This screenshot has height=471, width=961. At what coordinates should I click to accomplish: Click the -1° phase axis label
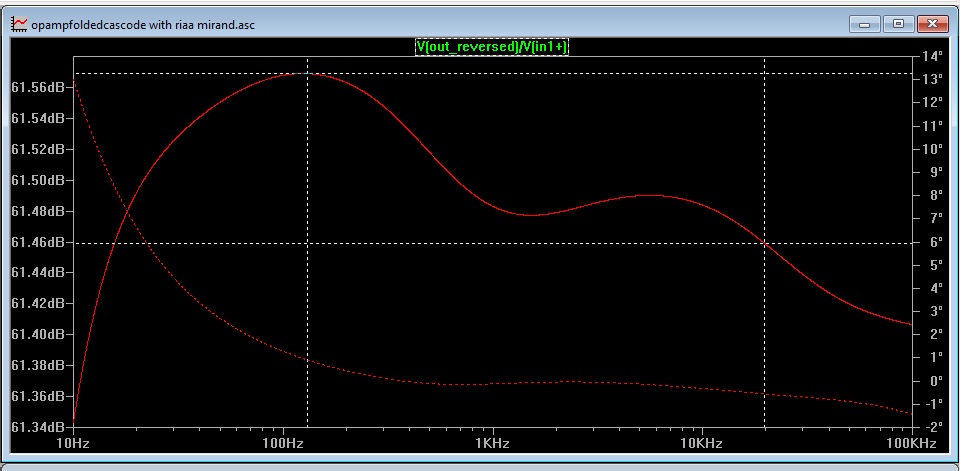click(932, 404)
